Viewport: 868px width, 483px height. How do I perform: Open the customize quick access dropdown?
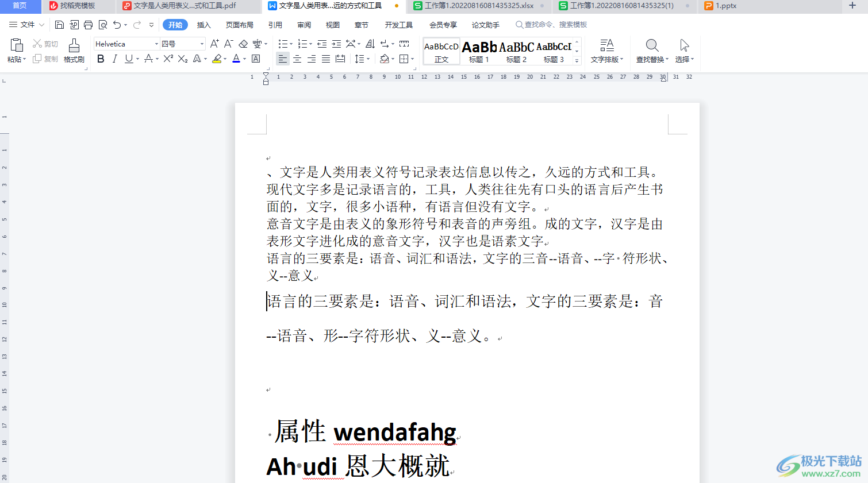[x=151, y=25]
